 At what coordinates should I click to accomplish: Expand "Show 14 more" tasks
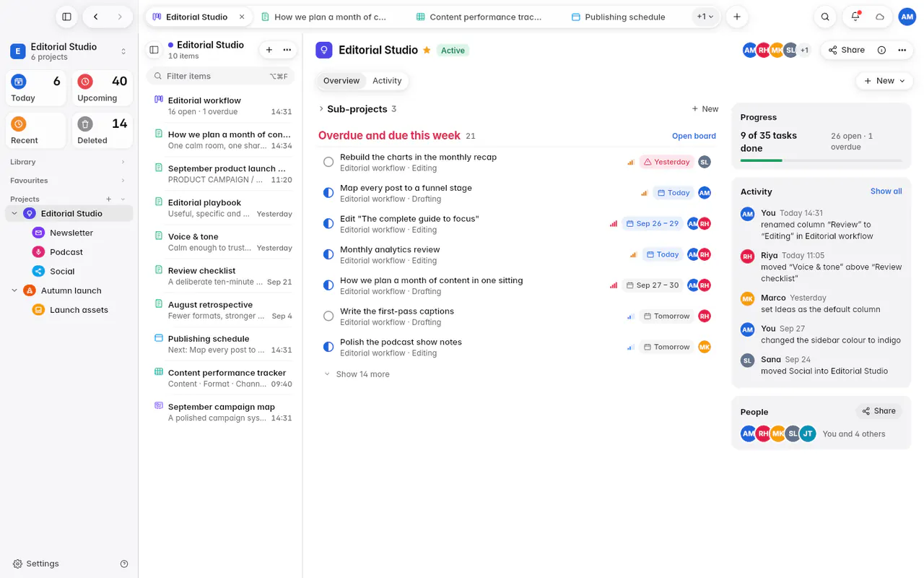coord(357,374)
